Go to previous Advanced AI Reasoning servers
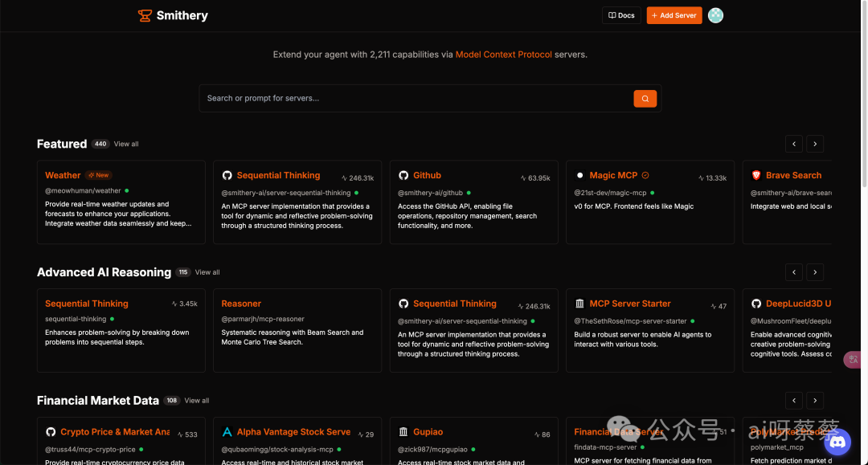 [794, 272]
